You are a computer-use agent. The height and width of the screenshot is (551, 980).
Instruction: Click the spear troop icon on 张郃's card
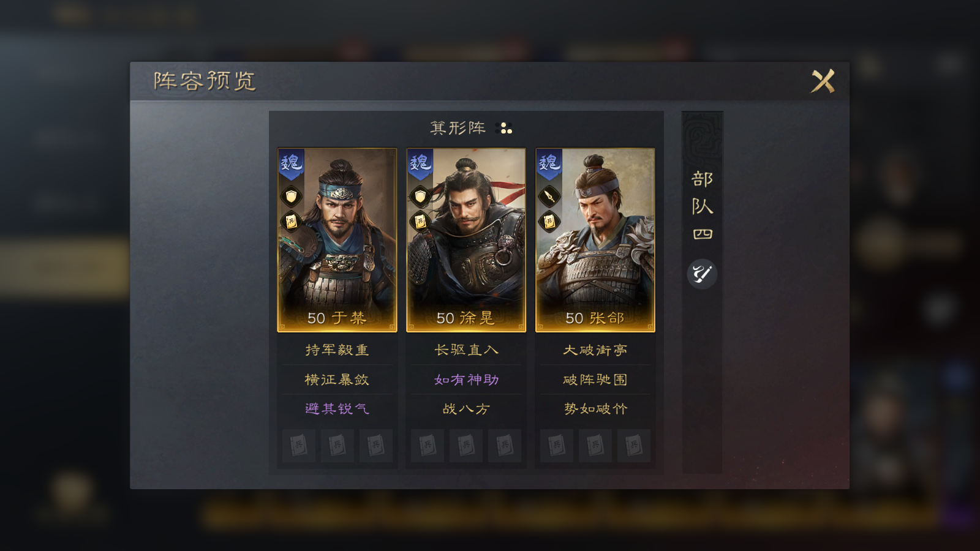pos(549,197)
